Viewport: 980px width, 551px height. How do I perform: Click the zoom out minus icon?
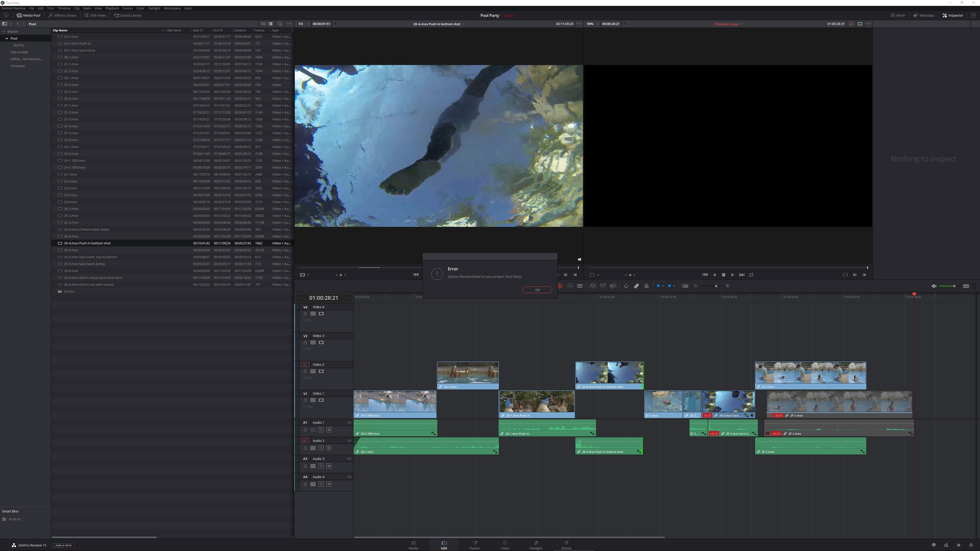coord(695,286)
